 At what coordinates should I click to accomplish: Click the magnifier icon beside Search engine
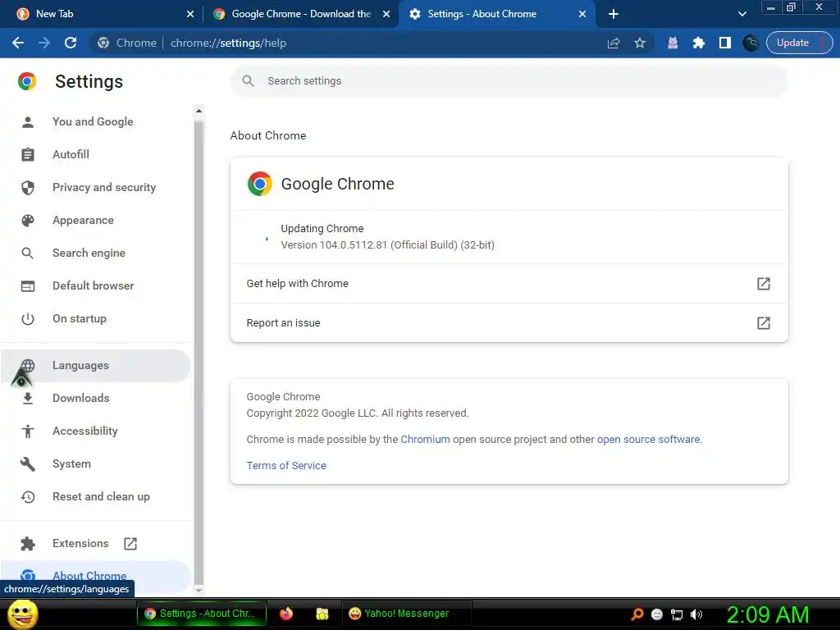pos(28,253)
